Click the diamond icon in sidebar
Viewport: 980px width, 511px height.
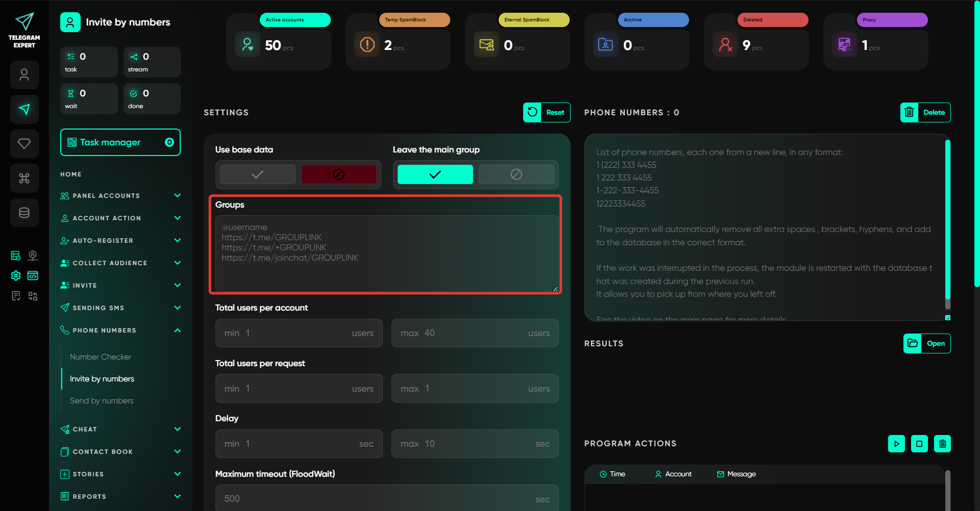pos(24,144)
